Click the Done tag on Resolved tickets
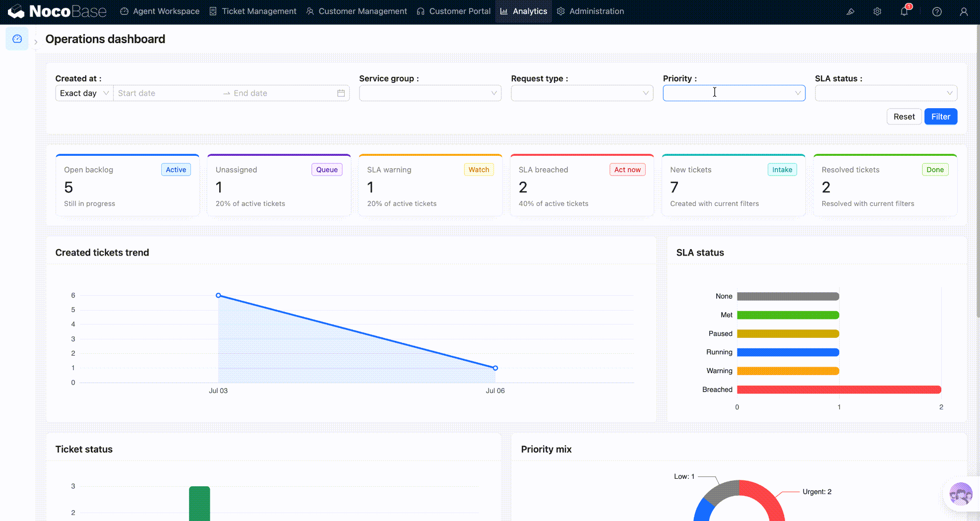Image resolution: width=980 pixels, height=521 pixels. click(x=935, y=170)
